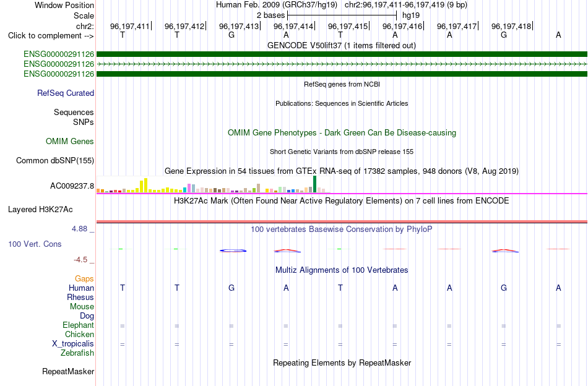Click the Human species row label
The image size is (588, 386).
pos(81,288)
